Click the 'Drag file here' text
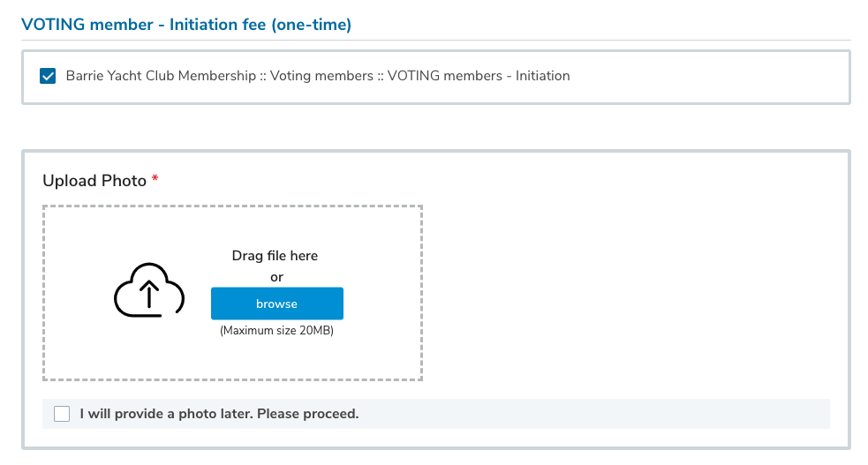Image resolution: width=868 pixels, height=465 pixels. (275, 256)
